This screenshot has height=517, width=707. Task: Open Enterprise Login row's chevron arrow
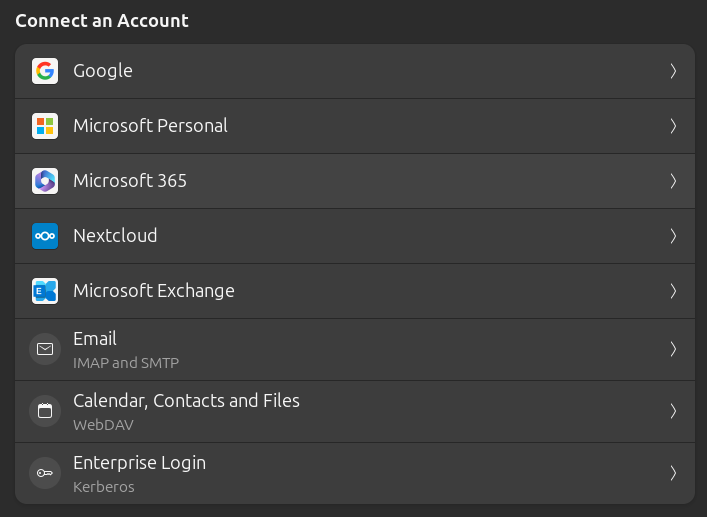pyautogui.click(x=673, y=473)
